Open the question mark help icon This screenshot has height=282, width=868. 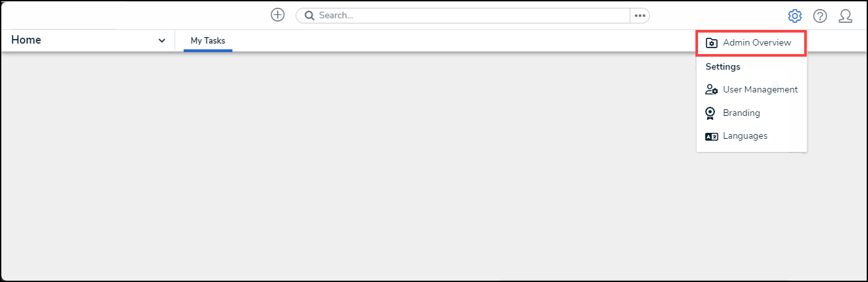(x=820, y=16)
